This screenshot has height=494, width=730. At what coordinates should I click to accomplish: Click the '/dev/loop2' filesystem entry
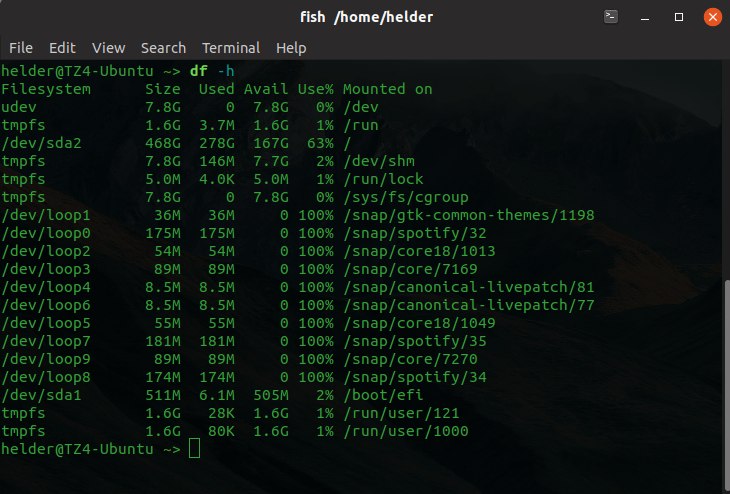[x=46, y=251]
